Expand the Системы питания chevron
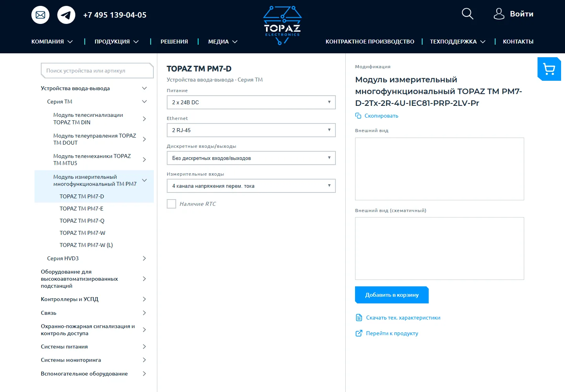The image size is (565, 392). [x=144, y=347]
